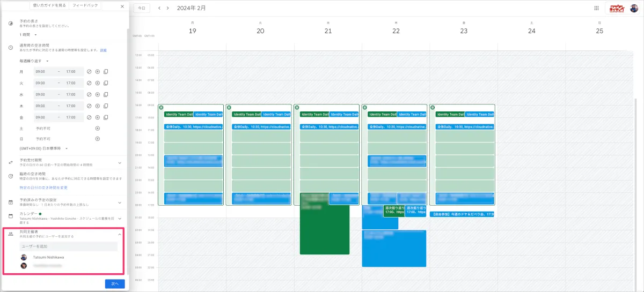Mark Thursday (木) as unavailable
This screenshot has width=644, height=292.
(x=89, y=106)
